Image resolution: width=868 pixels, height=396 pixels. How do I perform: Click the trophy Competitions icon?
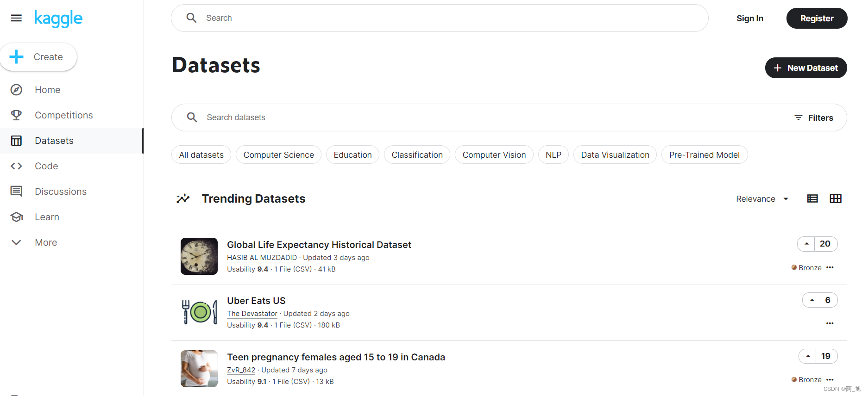[16, 115]
